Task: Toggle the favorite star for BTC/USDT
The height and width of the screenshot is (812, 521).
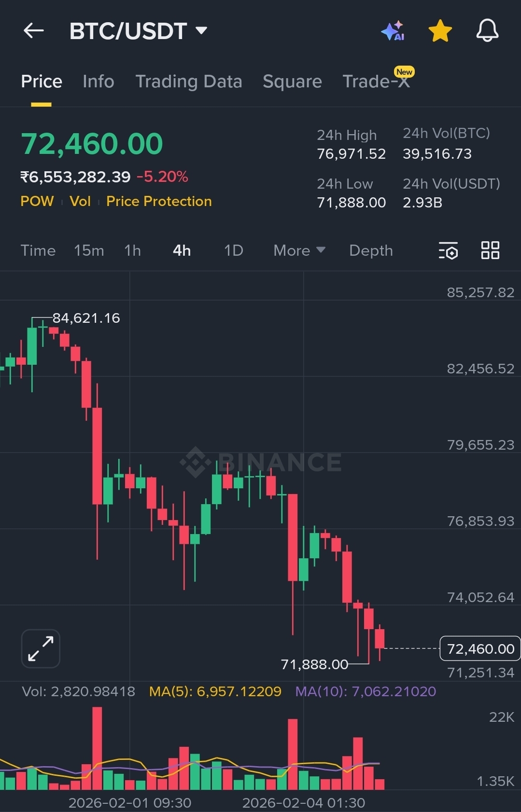Action: click(x=440, y=31)
